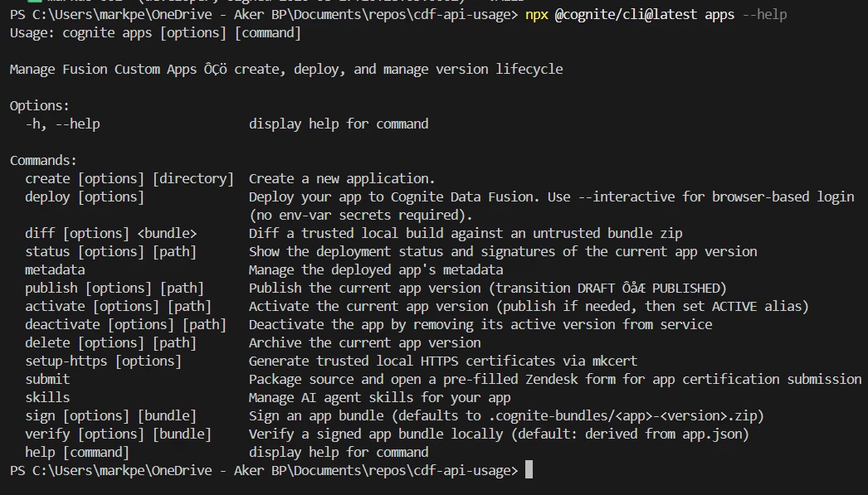The image size is (868, 495).
Task: Click 'Usage: cognite apps [options] [command]' line
Action: tap(155, 33)
